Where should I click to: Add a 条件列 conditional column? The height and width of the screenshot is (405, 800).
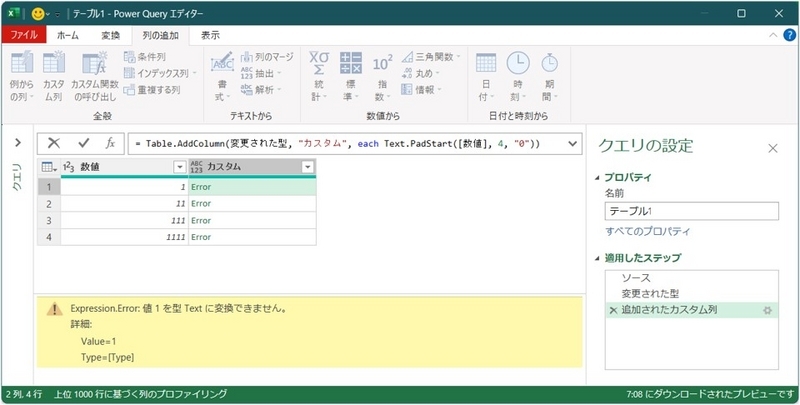(x=145, y=57)
